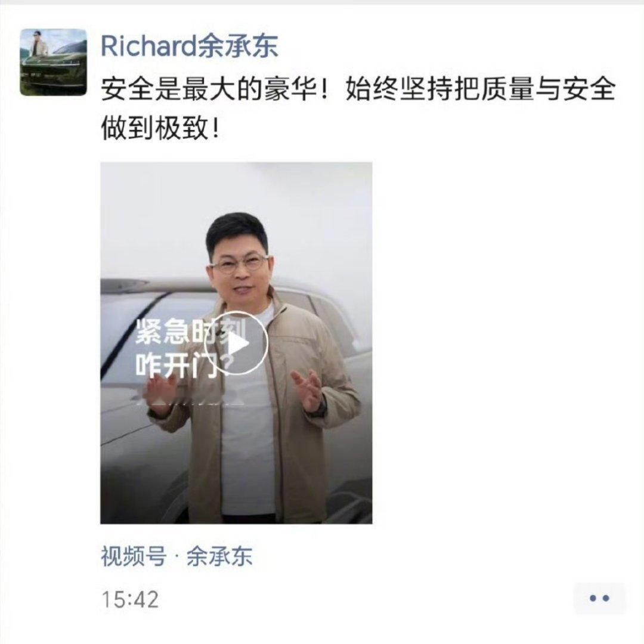Click the post text 始终坚持把质量与安全

480,89
